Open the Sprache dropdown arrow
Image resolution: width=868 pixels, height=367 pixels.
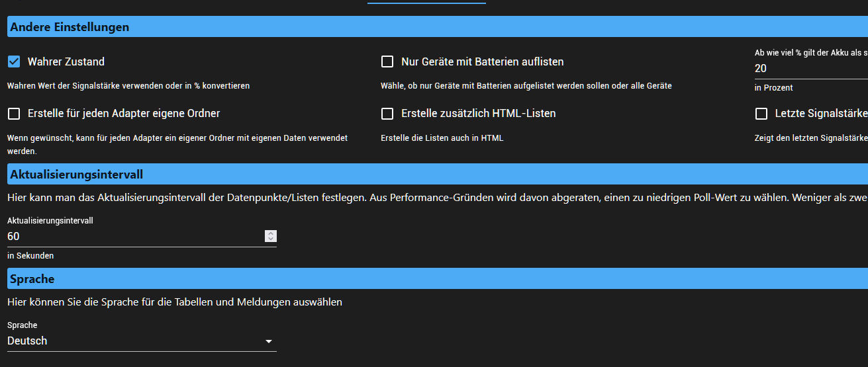(x=269, y=341)
